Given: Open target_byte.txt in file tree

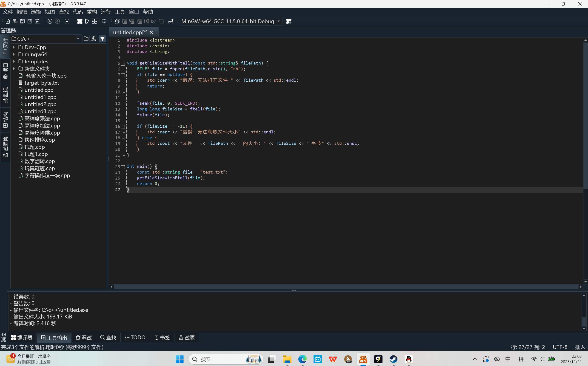Looking at the screenshot, I should coord(42,83).
